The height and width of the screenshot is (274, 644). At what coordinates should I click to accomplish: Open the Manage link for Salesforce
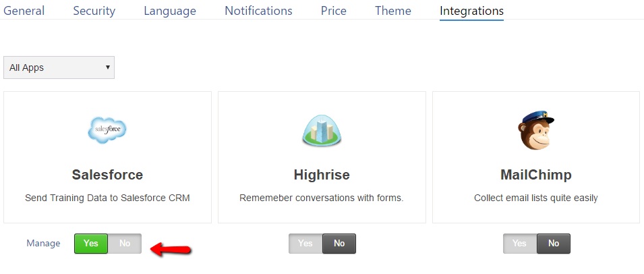pyautogui.click(x=43, y=244)
